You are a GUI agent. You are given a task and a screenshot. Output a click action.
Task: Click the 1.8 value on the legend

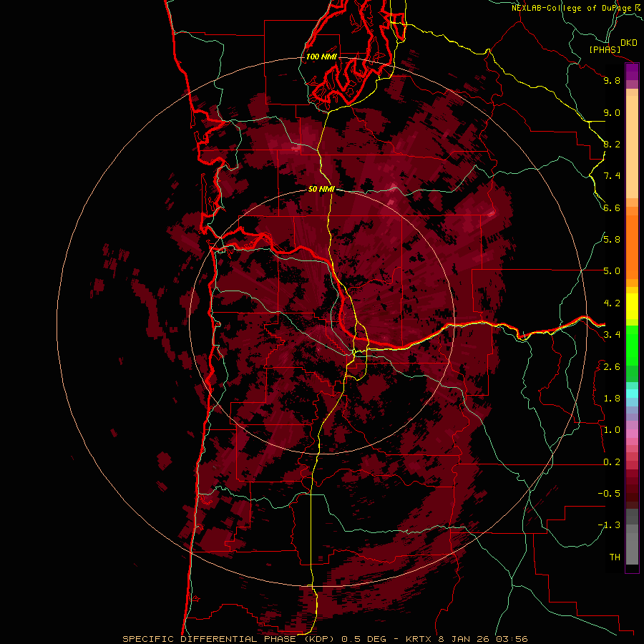612,399
